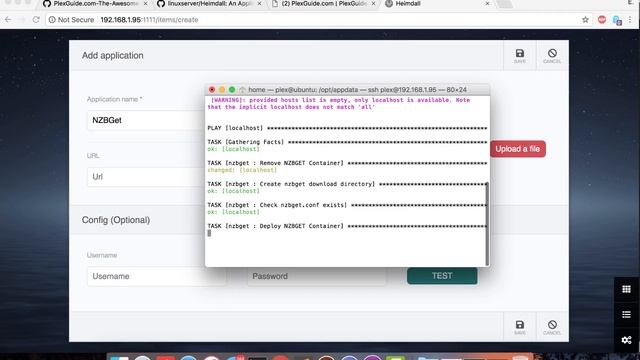Switch to the PlexGuide.com-The-Awesome GitHub tab
This screenshot has height=360, width=640.
coord(95,4)
